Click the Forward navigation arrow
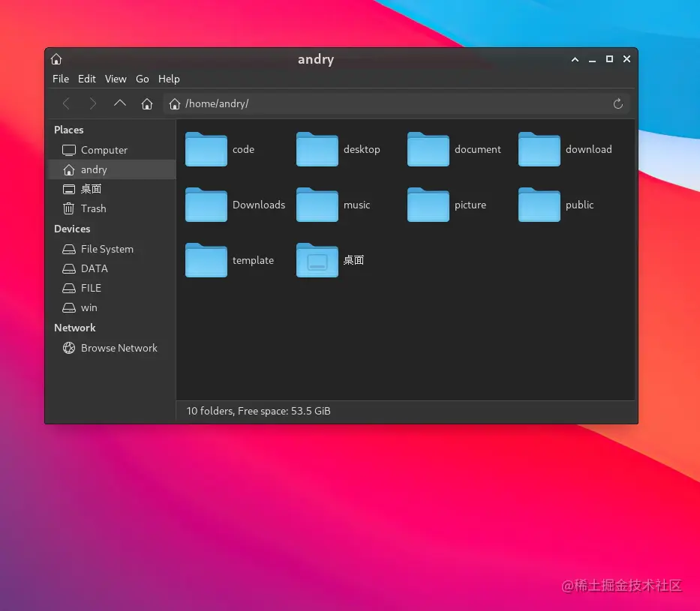The width and height of the screenshot is (700, 611). coord(93,104)
